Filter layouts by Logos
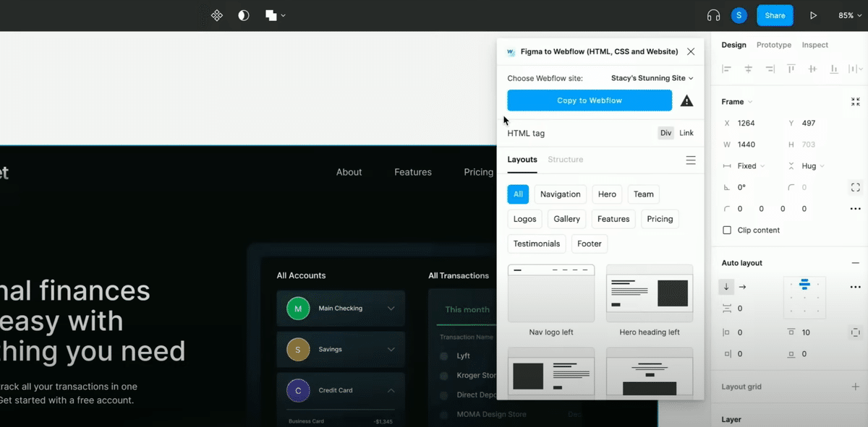The height and width of the screenshot is (427, 868). (x=525, y=219)
